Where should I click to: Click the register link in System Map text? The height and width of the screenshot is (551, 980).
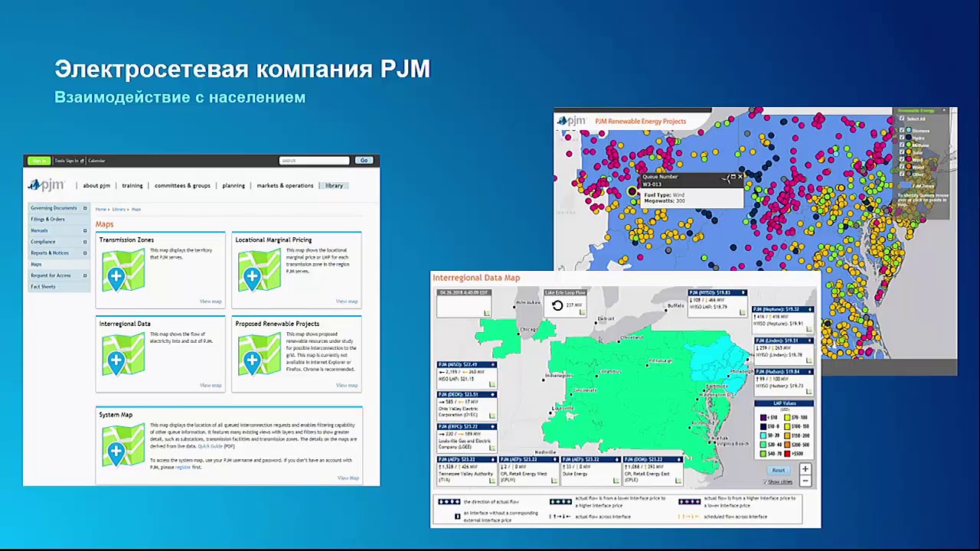[183, 467]
